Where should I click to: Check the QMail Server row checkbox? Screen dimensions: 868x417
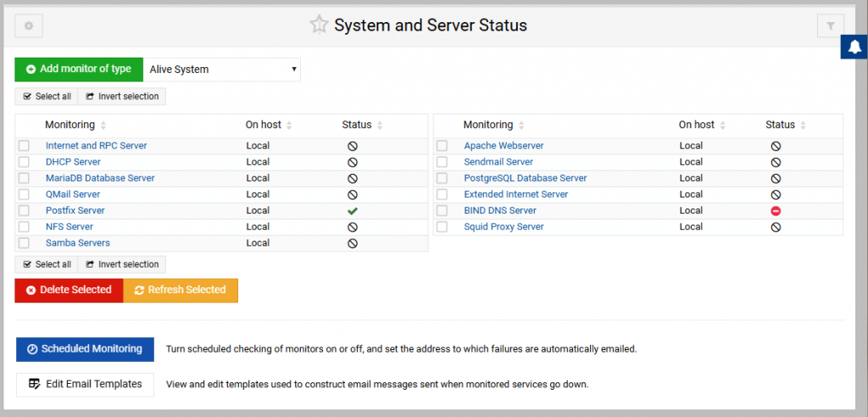(x=24, y=194)
